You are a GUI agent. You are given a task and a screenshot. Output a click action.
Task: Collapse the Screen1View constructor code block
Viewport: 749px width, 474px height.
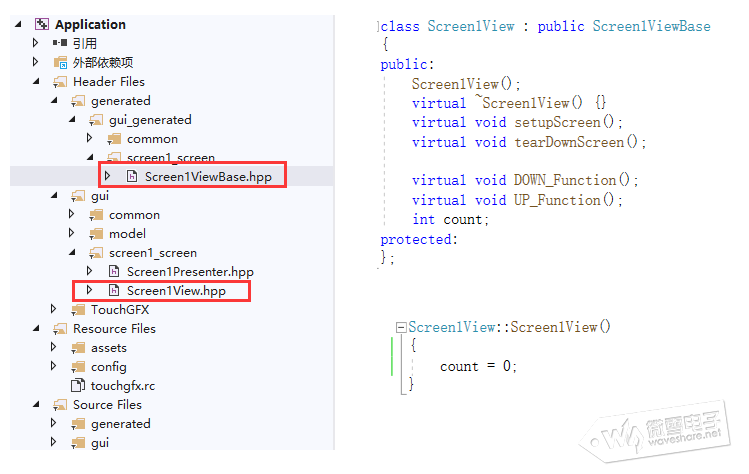click(x=401, y=327)
